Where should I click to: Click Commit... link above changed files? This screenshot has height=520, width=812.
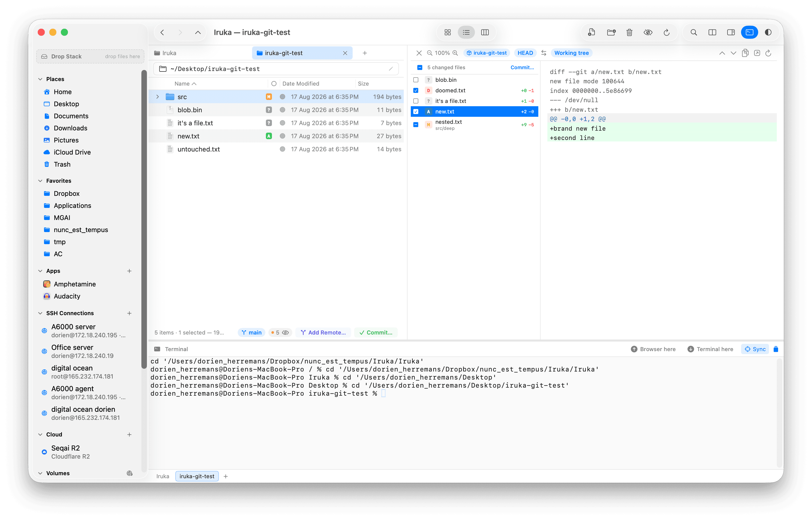522,67
